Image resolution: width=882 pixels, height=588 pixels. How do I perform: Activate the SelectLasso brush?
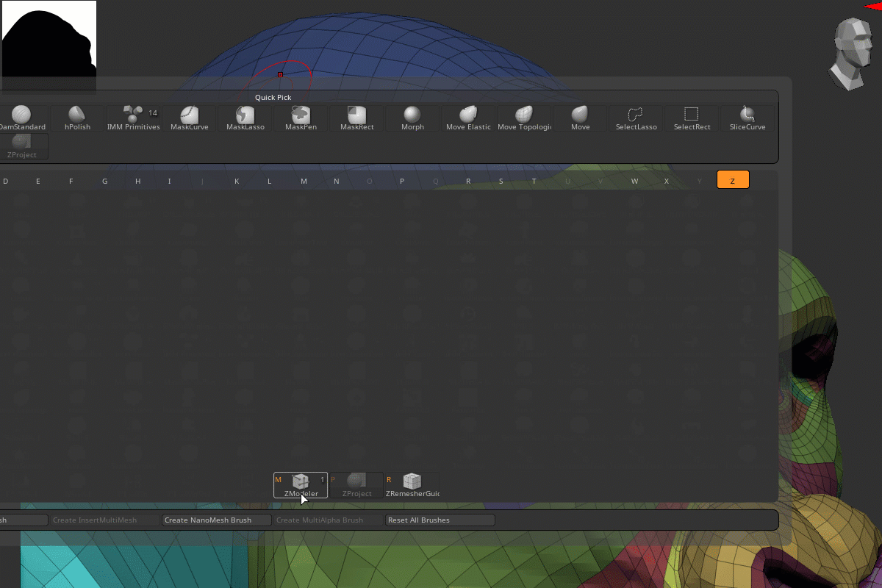636,118
